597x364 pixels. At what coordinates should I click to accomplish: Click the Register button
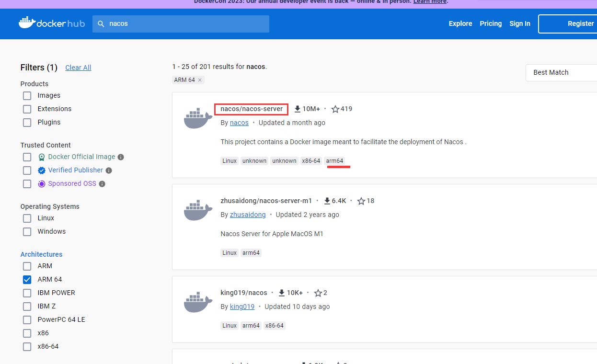[568, 23]
